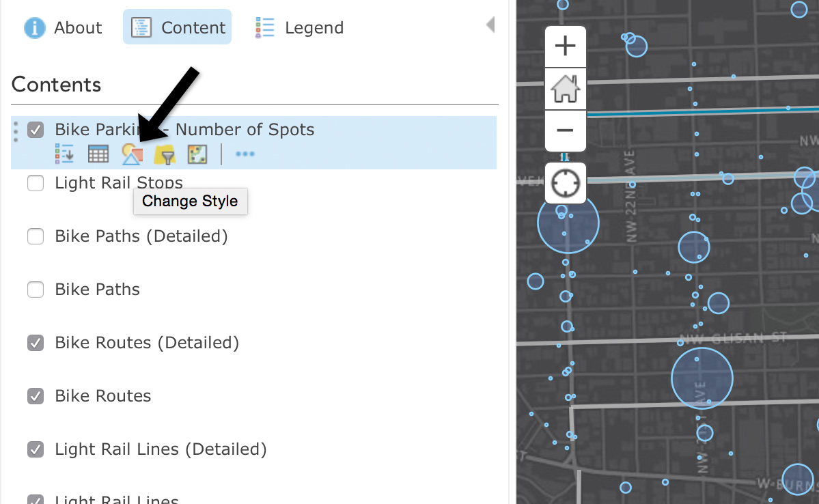
Task: Turn on Bike Paths (Detailed) layer
Action: [x=36, y=236]
